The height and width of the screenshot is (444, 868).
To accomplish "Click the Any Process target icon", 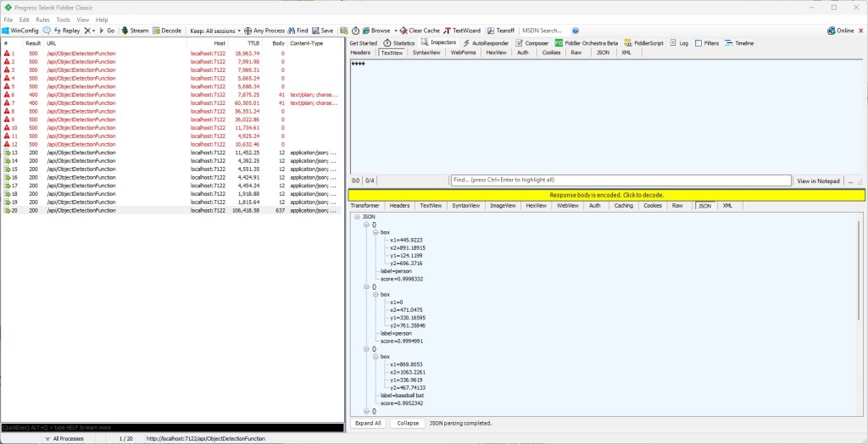I will click(247, 31).
